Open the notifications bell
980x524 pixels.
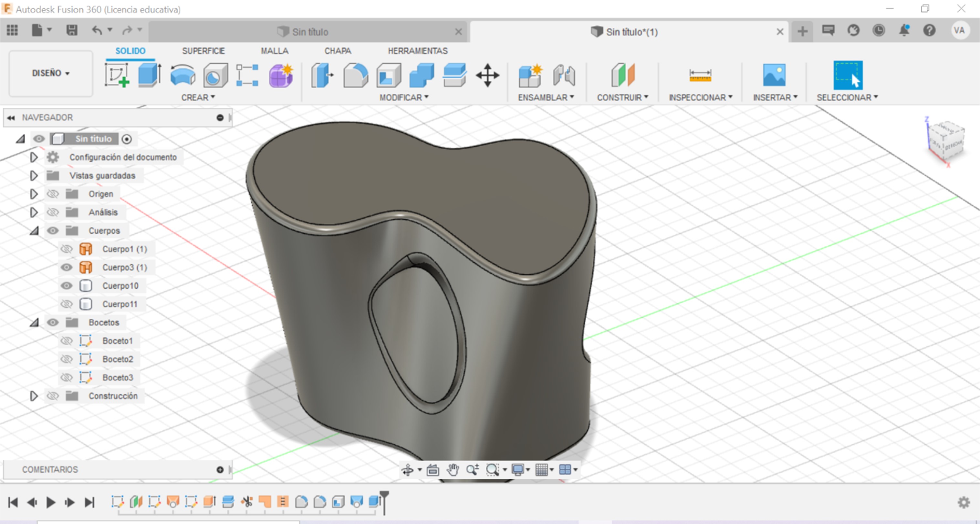(904, 30)
